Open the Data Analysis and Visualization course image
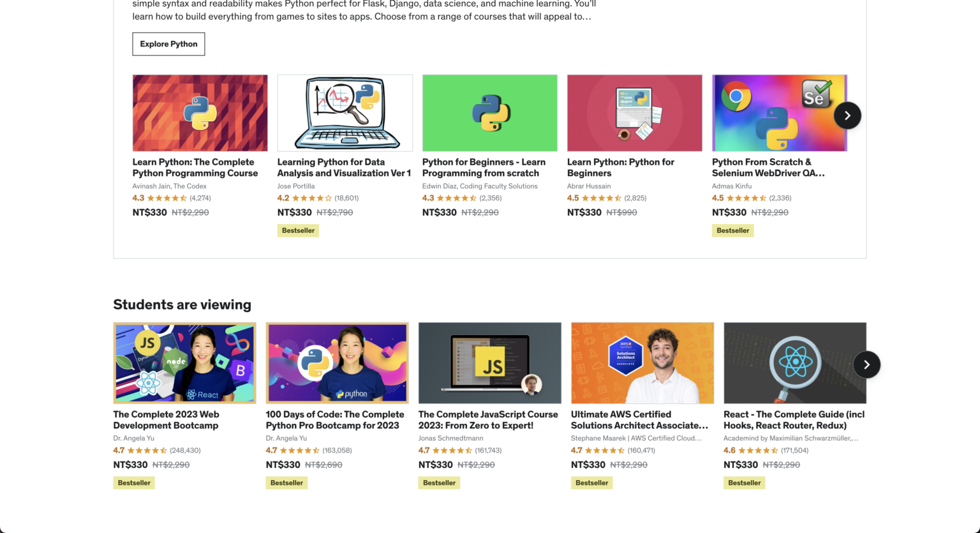 (x=345, y=113)
